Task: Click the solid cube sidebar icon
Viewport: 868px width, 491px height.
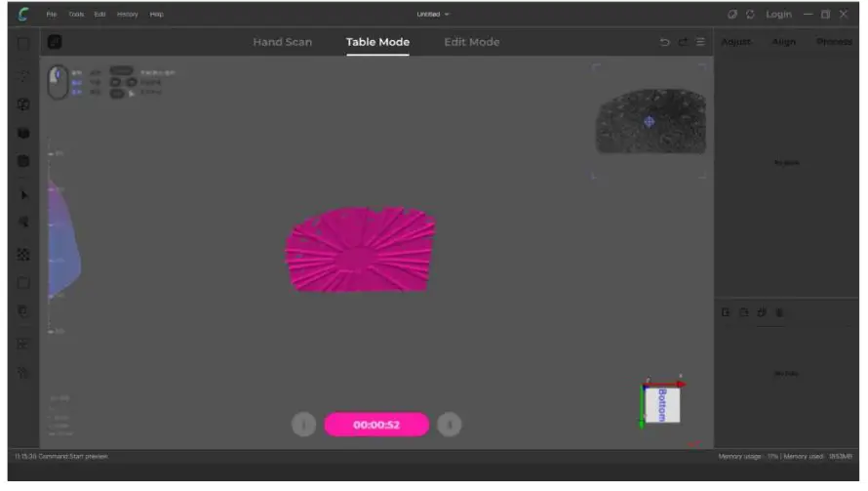Action: tap(23, 133)
